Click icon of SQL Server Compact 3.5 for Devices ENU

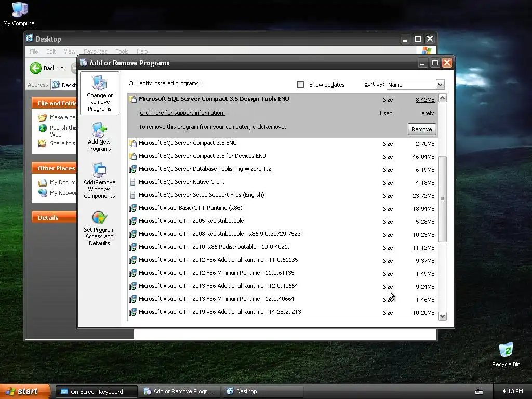click(133, 156)
